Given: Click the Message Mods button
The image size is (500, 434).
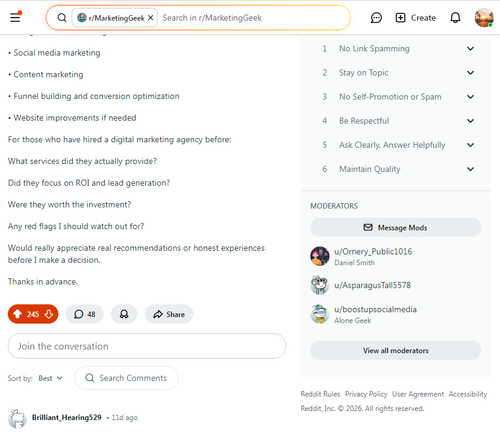Looking at the screenshot, I should tap(396, 227).
